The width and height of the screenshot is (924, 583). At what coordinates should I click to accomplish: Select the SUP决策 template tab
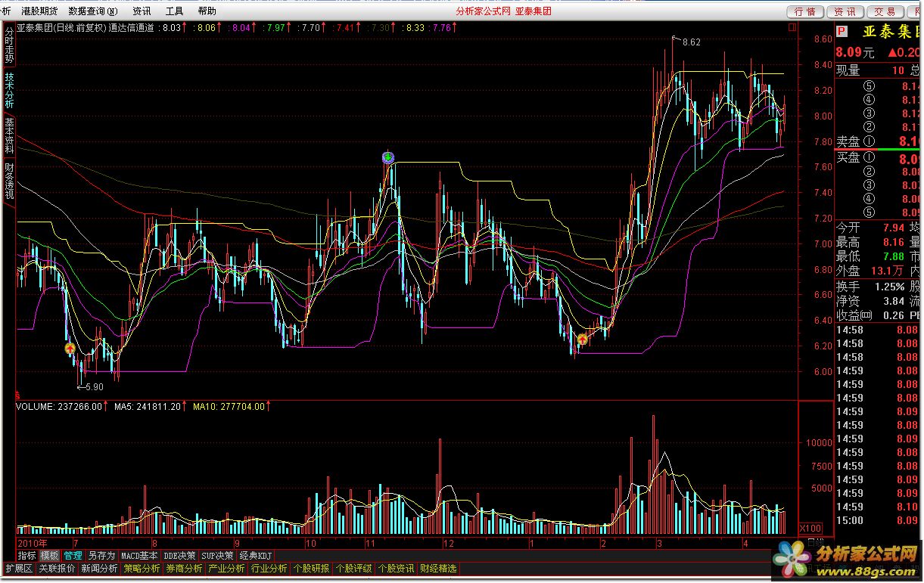(x=218, y=555)
